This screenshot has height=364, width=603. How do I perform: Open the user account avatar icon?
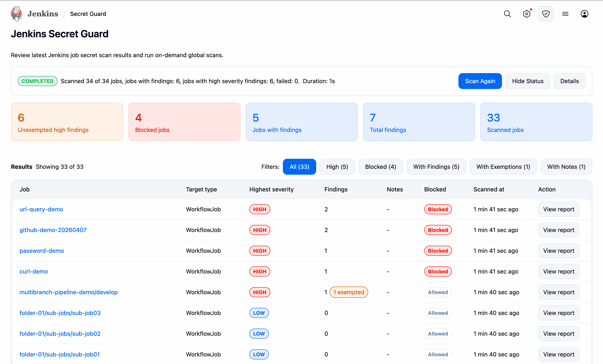coord(584,14)
